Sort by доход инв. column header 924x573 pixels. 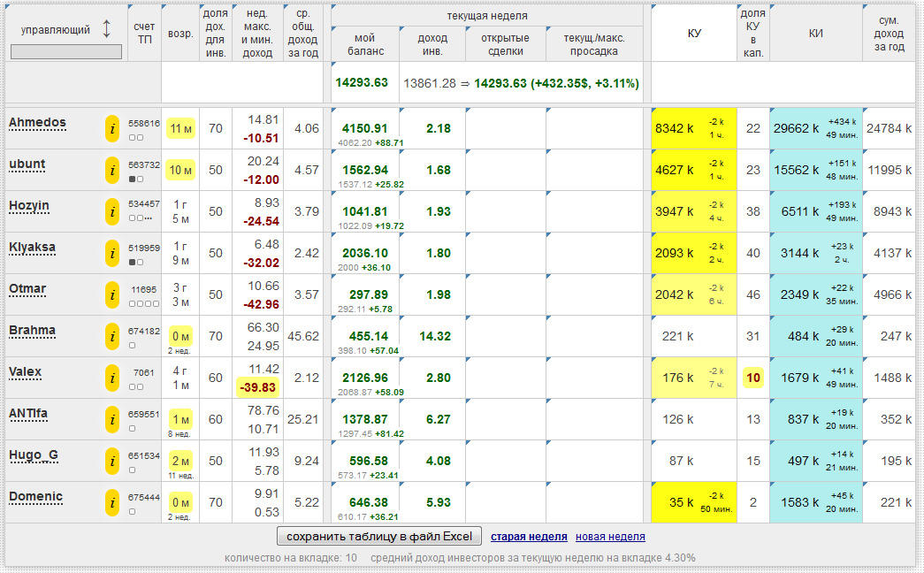[432, 44]
